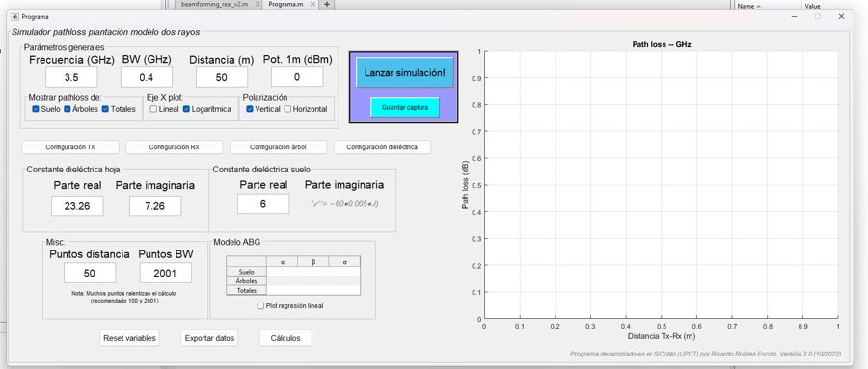The width and height of the screenshot is (868, 369).
Task: Edit suelo Parte real field 6
Action: (x=263, y=203)
